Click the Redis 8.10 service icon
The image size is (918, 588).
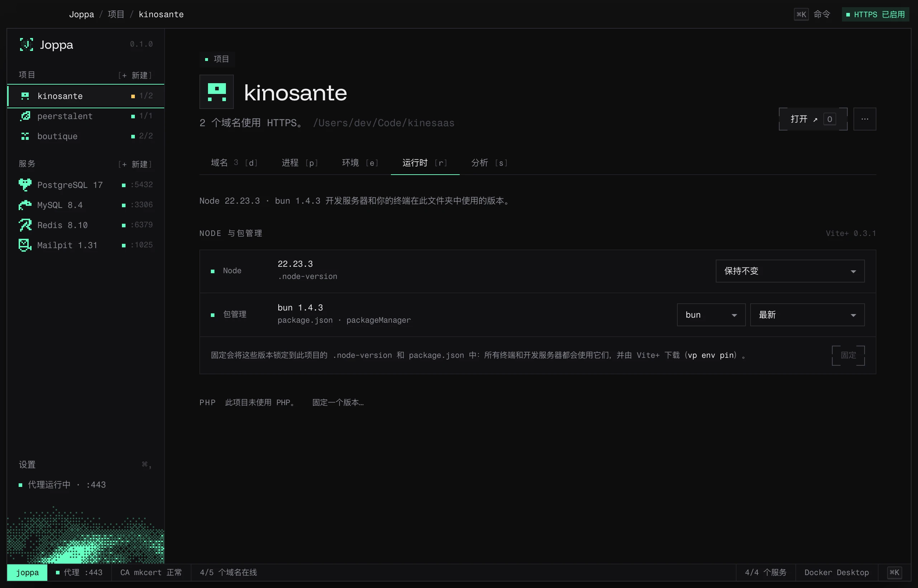(25, 225)
